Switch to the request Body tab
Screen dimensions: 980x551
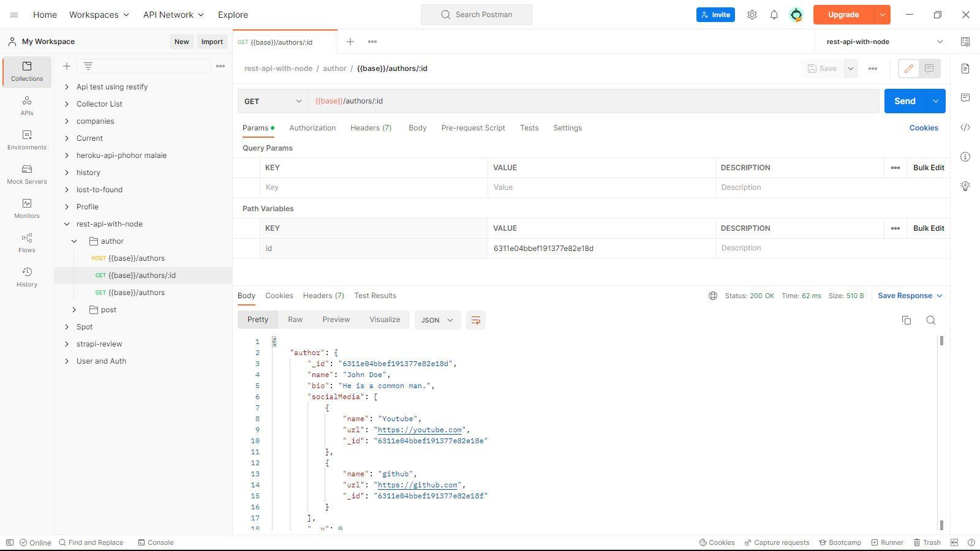(x=418, y=128)
